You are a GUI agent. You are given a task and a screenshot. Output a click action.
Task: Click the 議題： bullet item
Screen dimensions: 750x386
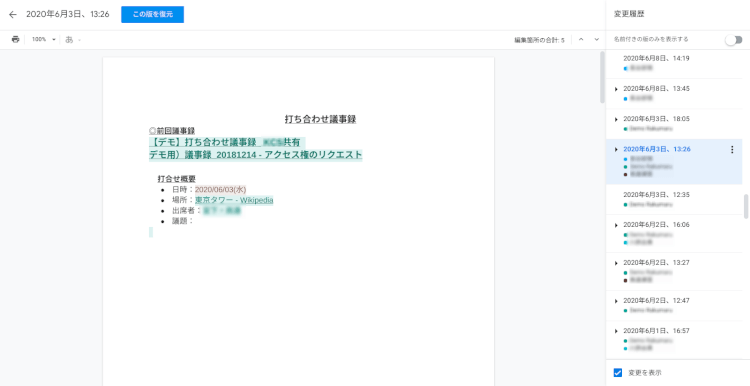(x=183, y=221)
